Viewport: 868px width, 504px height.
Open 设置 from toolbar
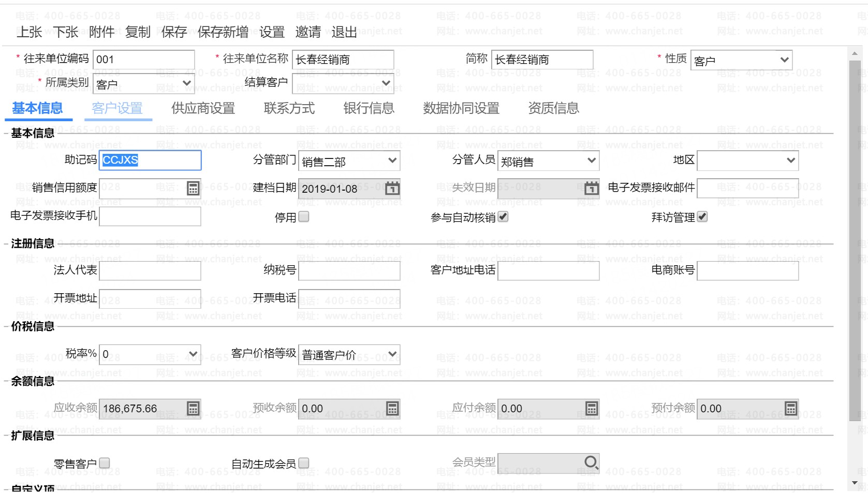(x=272, y=32)
